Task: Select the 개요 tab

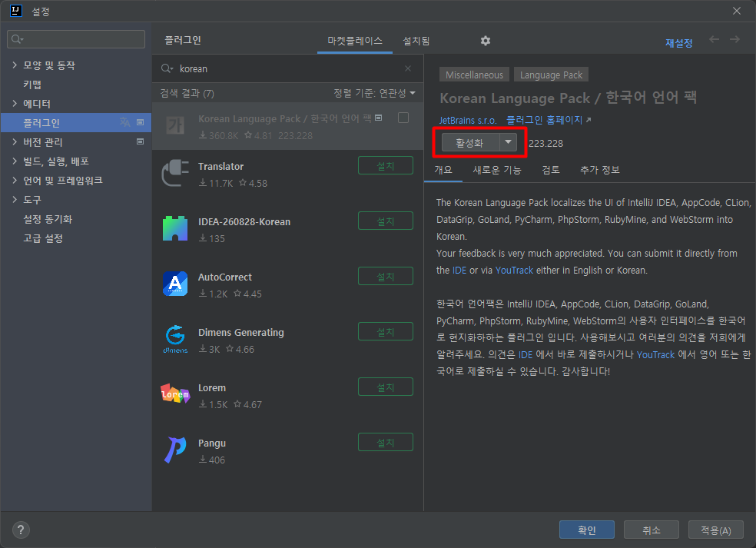Action: point(443,170)
